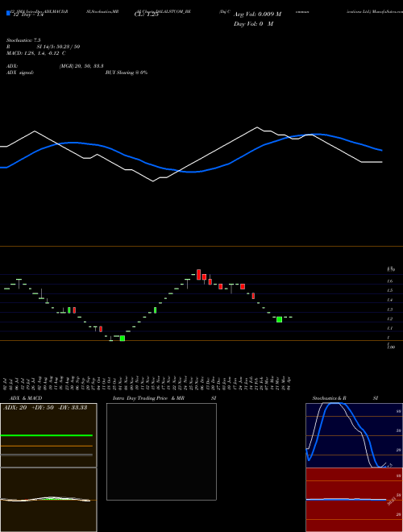The width and height of the screenshot is (403, 532).
Task: Click the 'ADX signal:' label
Action: (x=20, y=73)
